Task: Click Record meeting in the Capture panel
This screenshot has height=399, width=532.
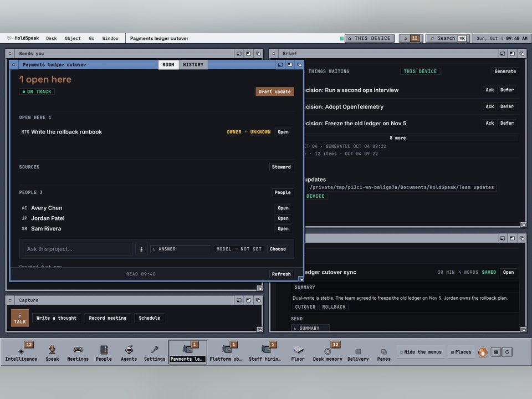Action: [108, 318]
